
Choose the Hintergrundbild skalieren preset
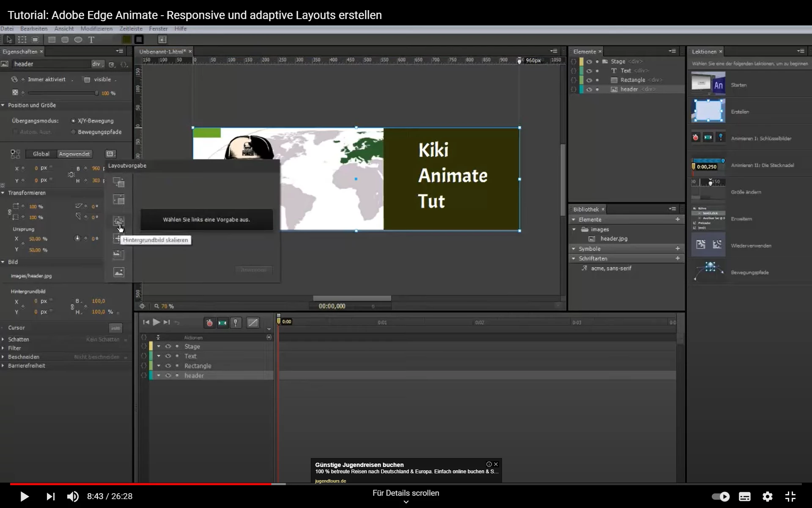coord(119,221)
